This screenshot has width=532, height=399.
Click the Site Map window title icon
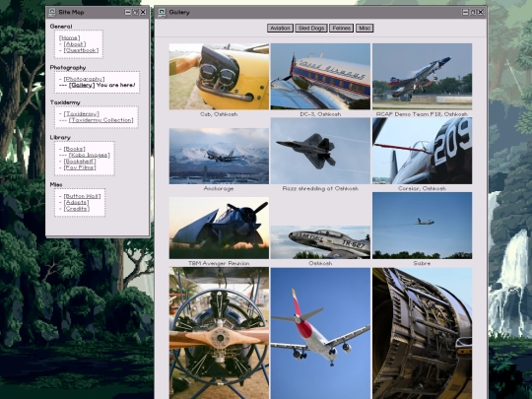[x=52, y=13]
